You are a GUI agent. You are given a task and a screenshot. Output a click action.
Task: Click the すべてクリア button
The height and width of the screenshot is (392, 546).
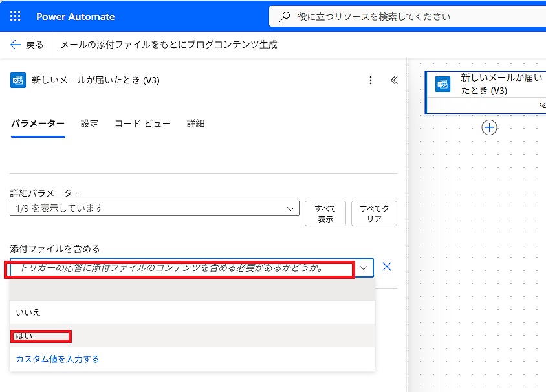(x=374, y=213)
